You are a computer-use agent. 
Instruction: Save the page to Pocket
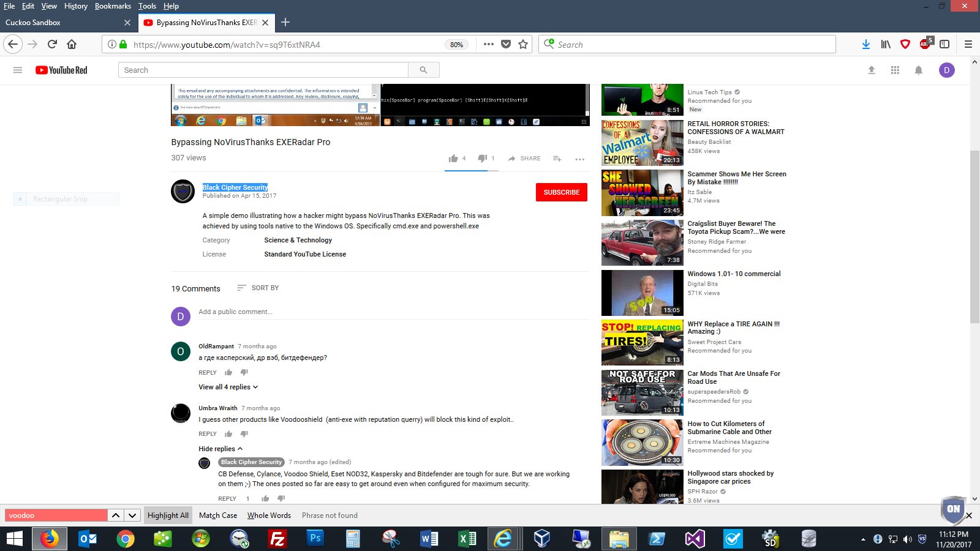(506, 44)
